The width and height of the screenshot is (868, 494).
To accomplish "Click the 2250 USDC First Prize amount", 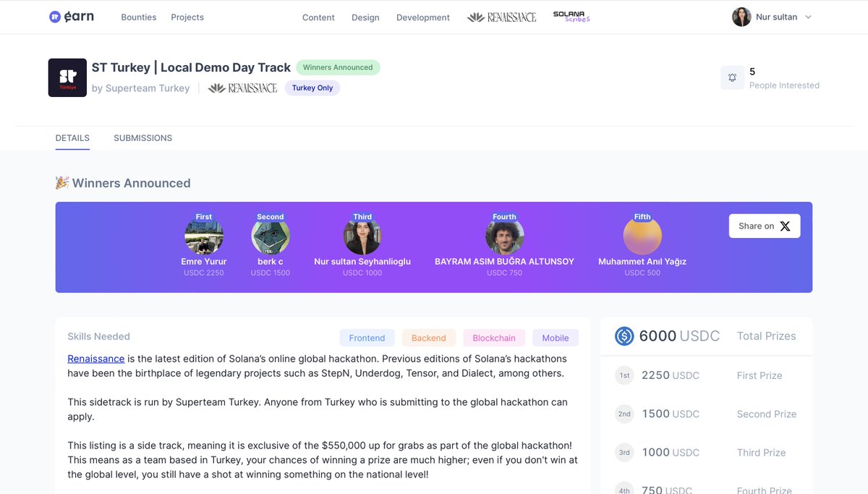I will pyautogui.click(x=671, y=375).
